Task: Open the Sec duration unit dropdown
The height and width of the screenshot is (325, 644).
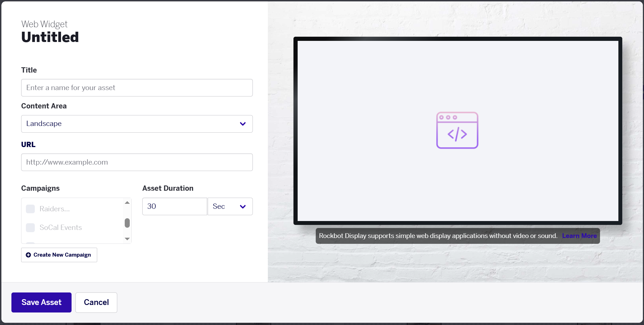Action: point(230,206)
